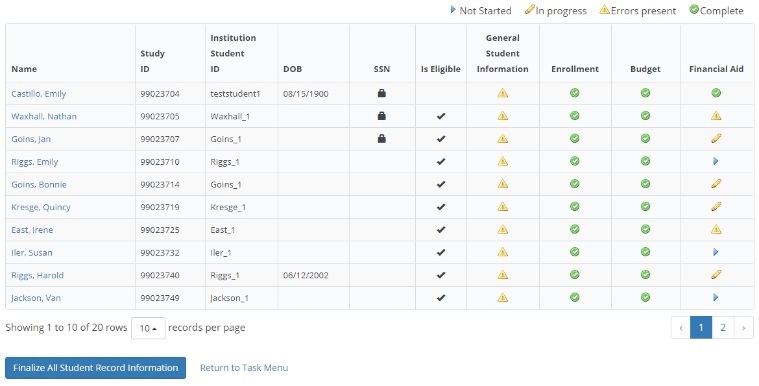759x386 pixels.
Task: Click SSN lock icon for Castillo, Emily
Action: tap(381, 93)
